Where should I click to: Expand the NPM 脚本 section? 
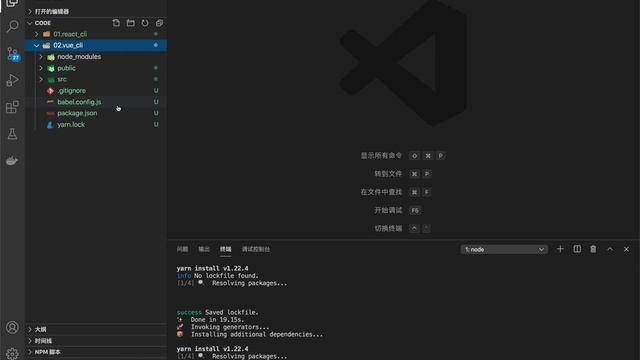96,352
